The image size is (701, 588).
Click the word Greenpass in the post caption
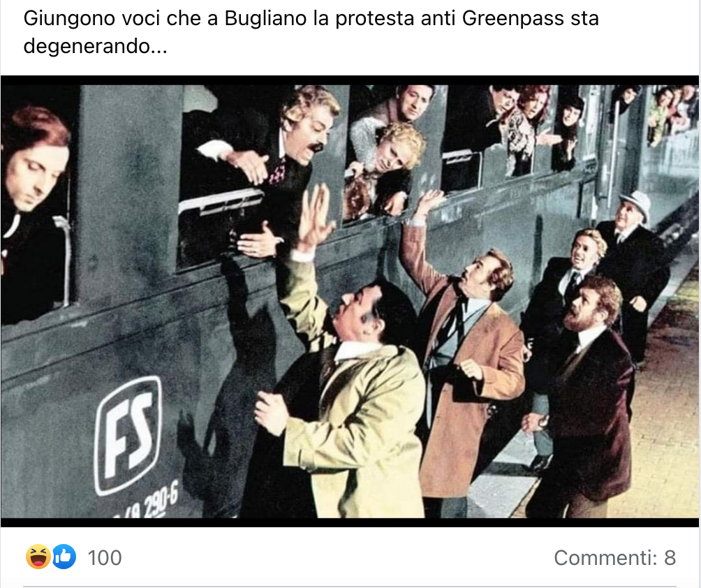point(512,18)
